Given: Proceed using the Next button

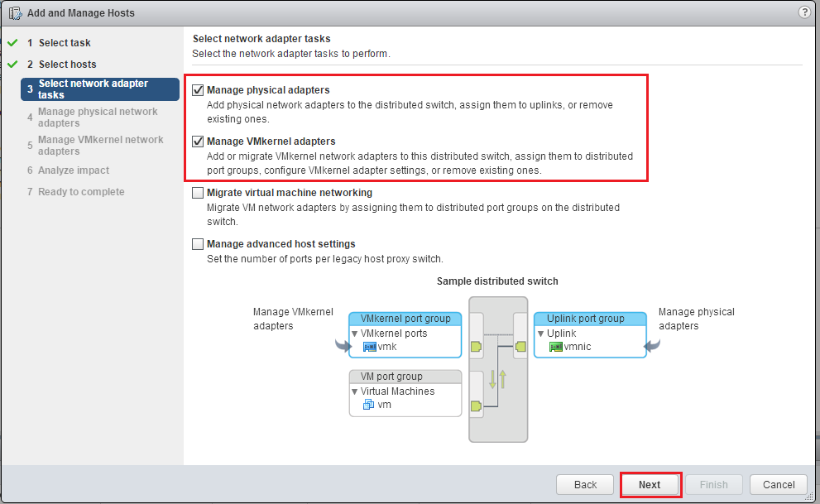Looking at the screenshot, I should coord(650,484).
